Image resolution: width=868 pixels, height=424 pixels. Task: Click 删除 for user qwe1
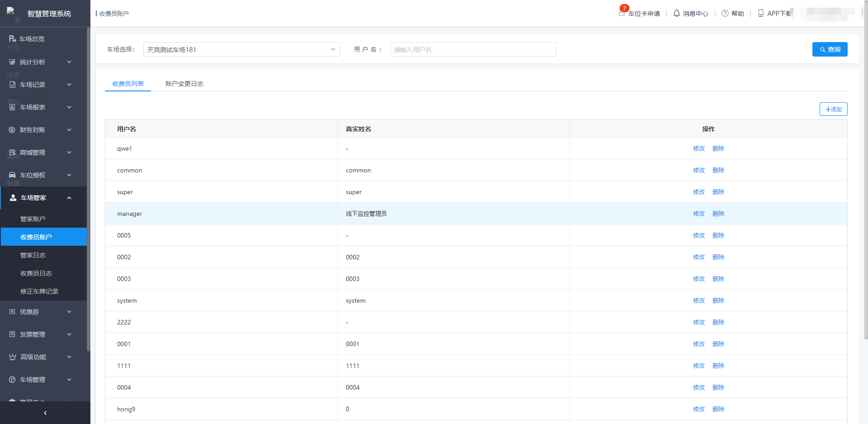point(718,148)
